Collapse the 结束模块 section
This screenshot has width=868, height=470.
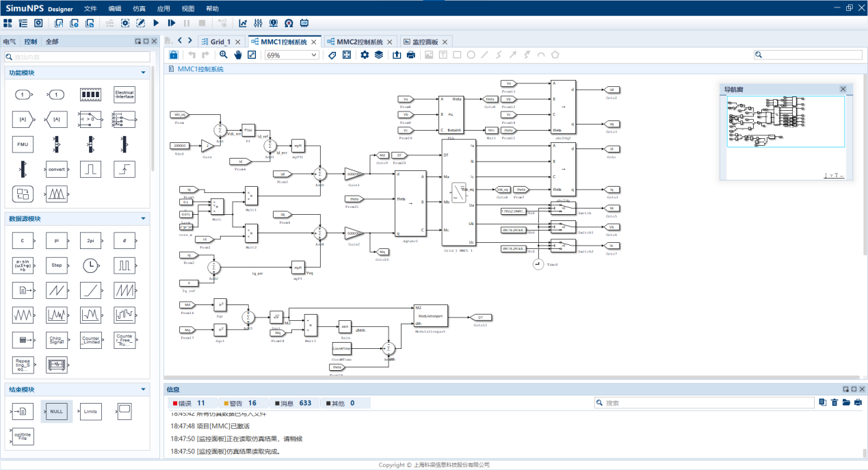click(143, 389)
